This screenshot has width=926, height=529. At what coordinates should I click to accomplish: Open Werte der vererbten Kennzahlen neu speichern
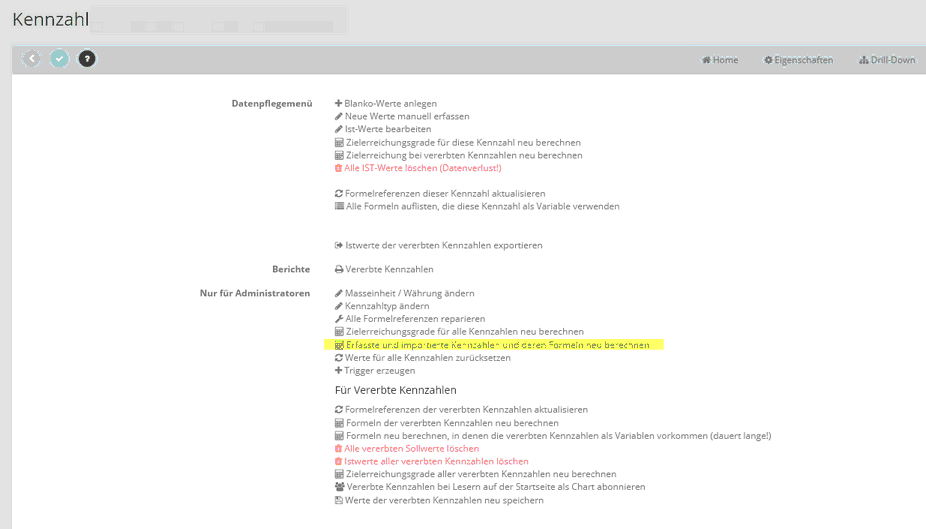(444, 500)
